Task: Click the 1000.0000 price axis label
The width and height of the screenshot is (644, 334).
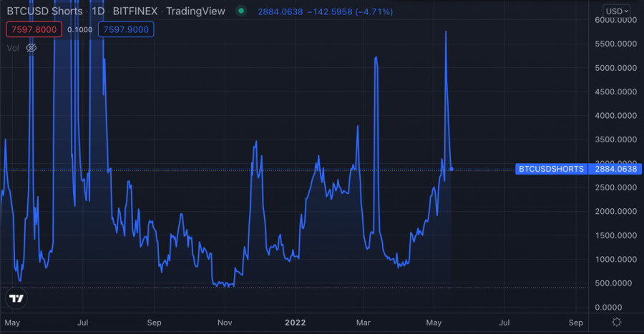Action: (615, 260)
